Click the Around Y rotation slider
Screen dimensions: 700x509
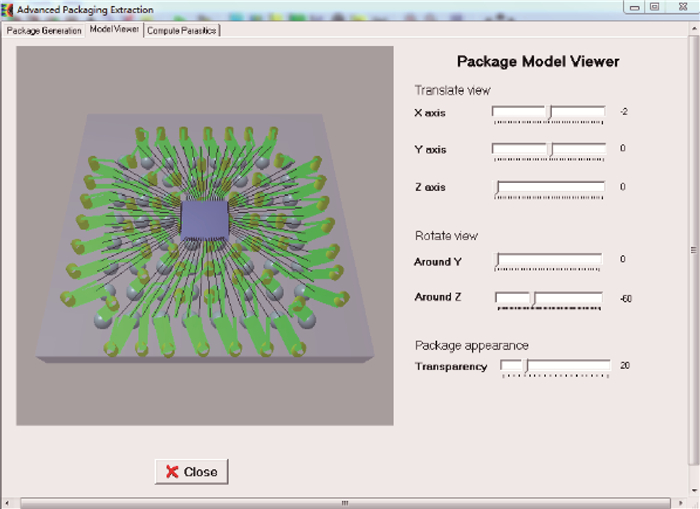click(x=549, y=260)
